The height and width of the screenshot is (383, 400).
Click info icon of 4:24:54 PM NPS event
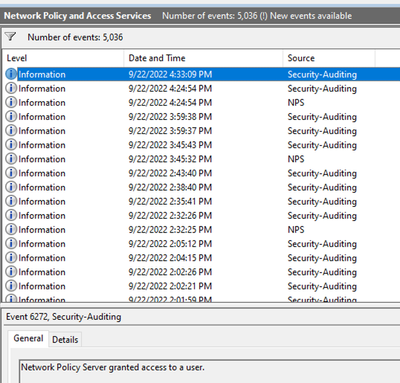11,102
